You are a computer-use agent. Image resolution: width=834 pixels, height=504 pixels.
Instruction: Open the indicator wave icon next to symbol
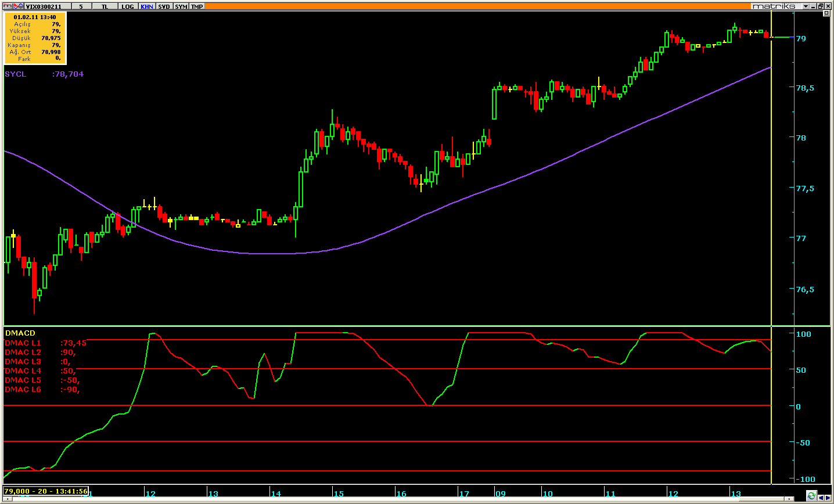(x=19, y=6)
